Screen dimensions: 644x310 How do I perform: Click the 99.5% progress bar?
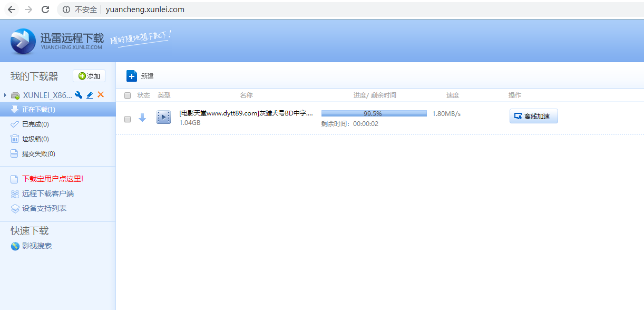pyautogui.click(x=374, y=112)
